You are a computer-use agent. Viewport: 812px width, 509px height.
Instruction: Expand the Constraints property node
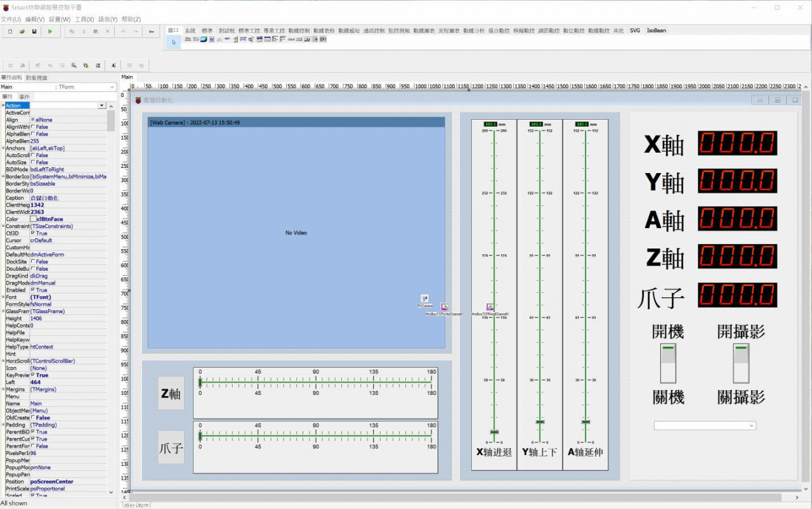[x=3, y=226]
